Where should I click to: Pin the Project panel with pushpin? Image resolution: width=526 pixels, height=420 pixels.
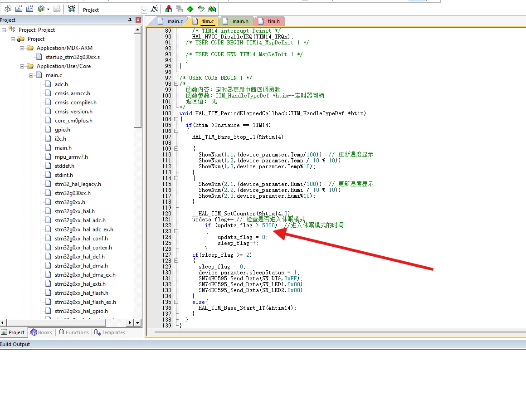pyautogui.click(x=130, y=20)
